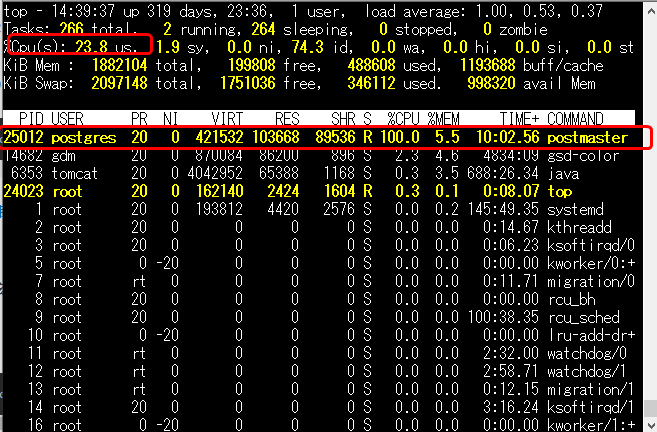Click the 14:39:37 time in header
The image size is (657, 432).
pyautogui.click(x=83, y=11)
